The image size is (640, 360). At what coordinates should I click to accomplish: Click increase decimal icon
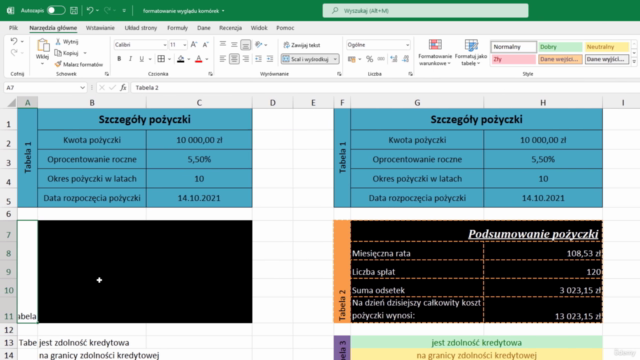coord(393,59)
